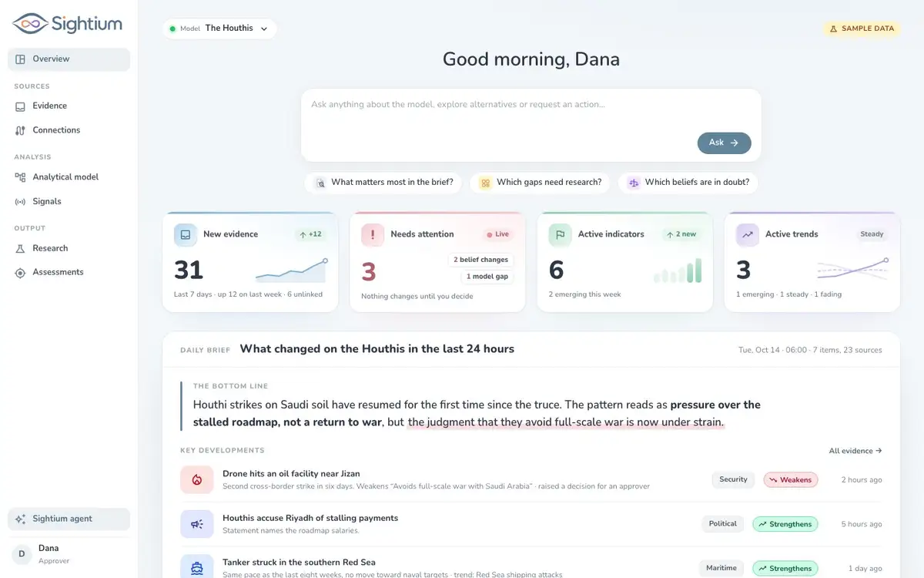Open Dana Approver profile

tap(69, 553)
